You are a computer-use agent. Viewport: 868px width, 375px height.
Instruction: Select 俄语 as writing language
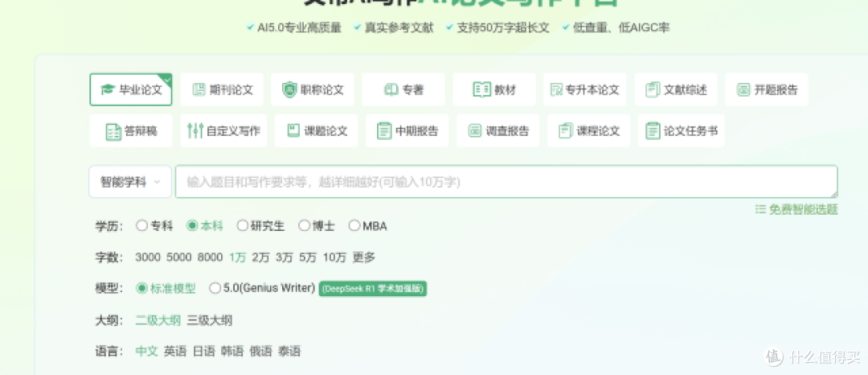tap(260, 351)
